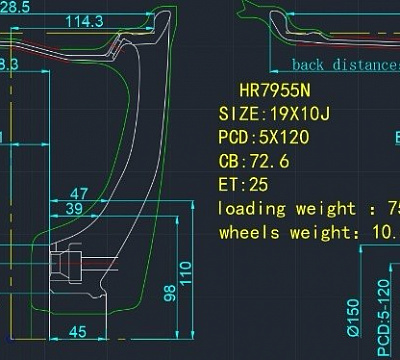Select the wheels weight text line
The height and width of the screenshot is (360, 400).
coord(309,232)
